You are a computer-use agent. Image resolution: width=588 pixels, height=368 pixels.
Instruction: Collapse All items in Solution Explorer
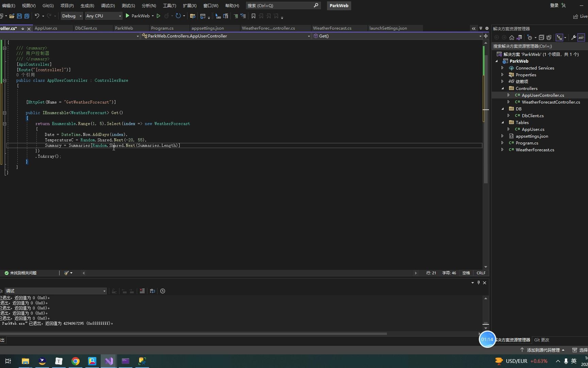point(541,37)
